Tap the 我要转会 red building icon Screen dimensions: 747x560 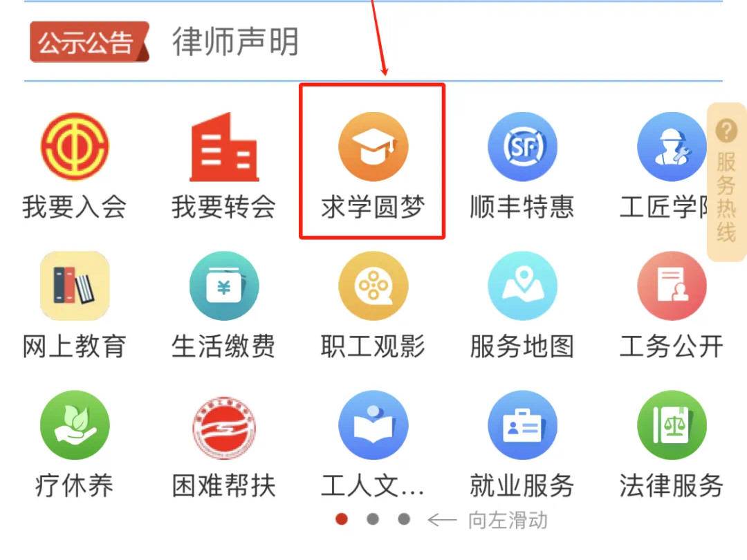click(x=224, y=147)
